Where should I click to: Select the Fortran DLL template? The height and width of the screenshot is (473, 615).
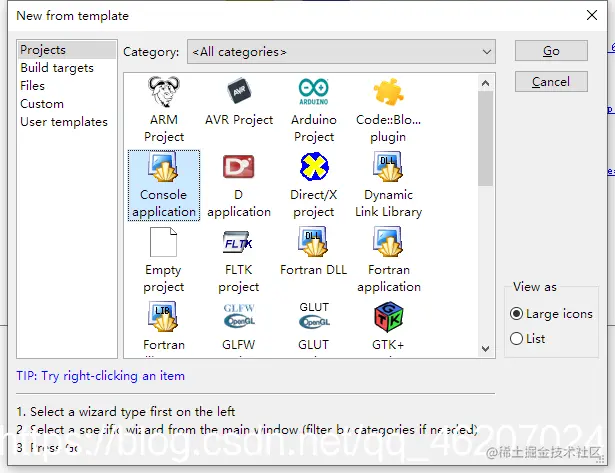coord(314,252)
